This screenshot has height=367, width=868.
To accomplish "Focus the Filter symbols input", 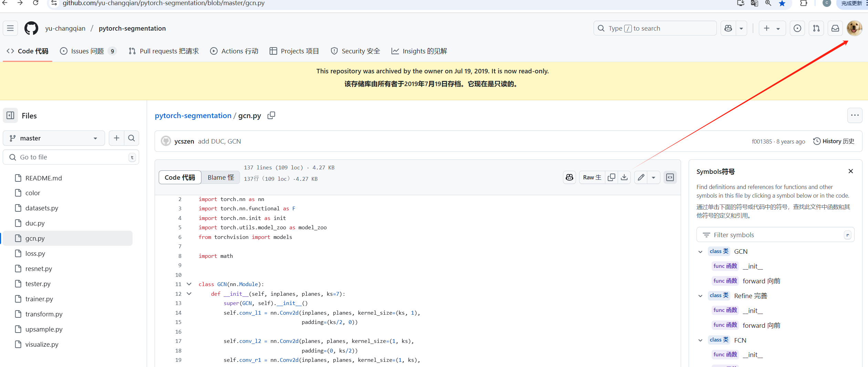I will tap(775, 235).
